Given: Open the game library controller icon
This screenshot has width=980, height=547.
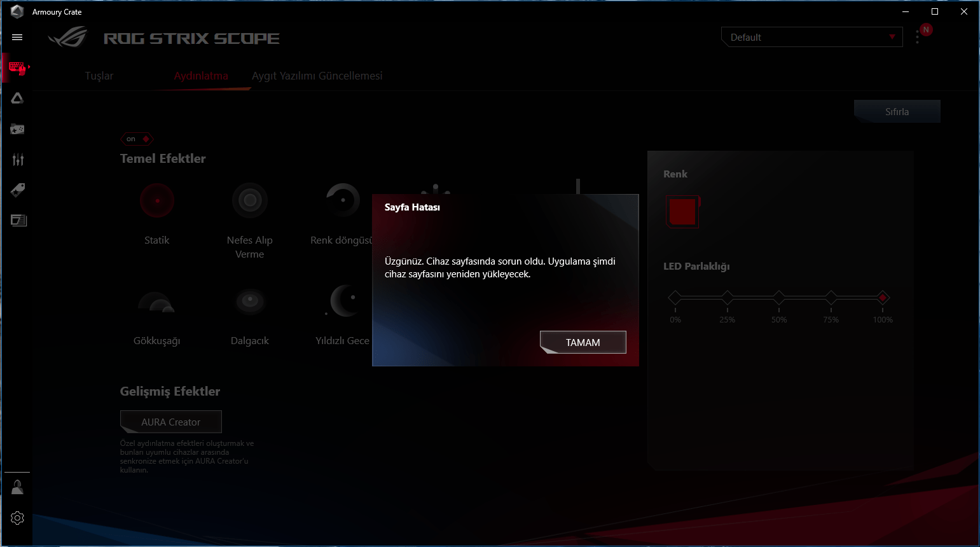Looking at the screenshot, I should point(17,129).
